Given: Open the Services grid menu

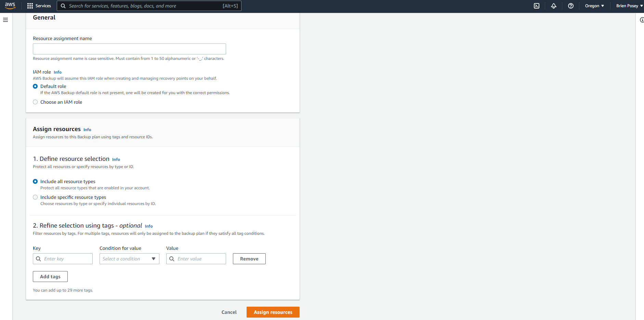Looking at the screenshot, I should coord(30,6).
